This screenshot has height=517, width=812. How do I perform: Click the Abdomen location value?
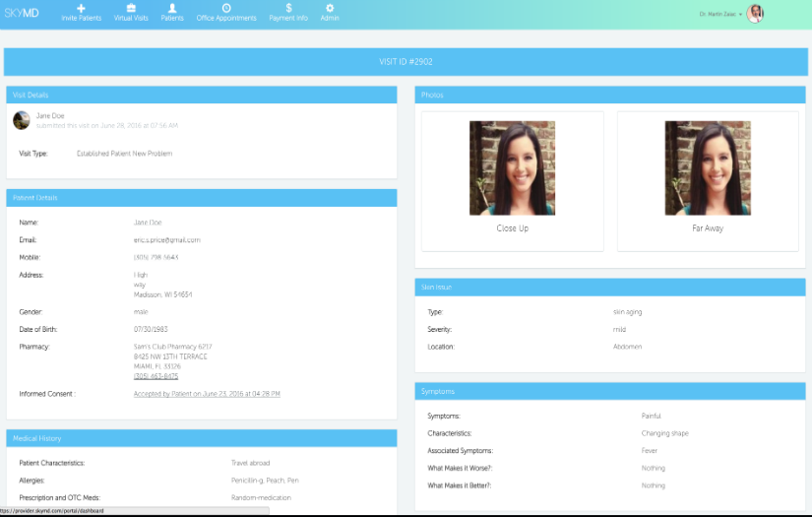coord(627,347)
